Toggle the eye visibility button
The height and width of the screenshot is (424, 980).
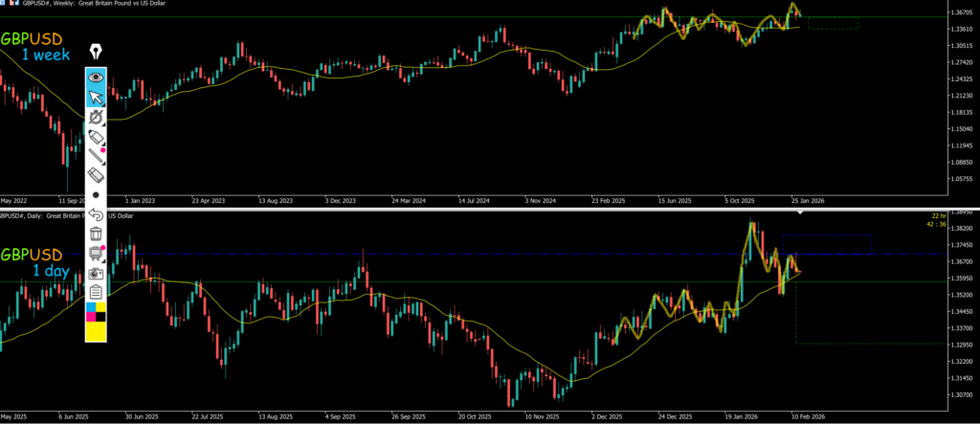96,77
